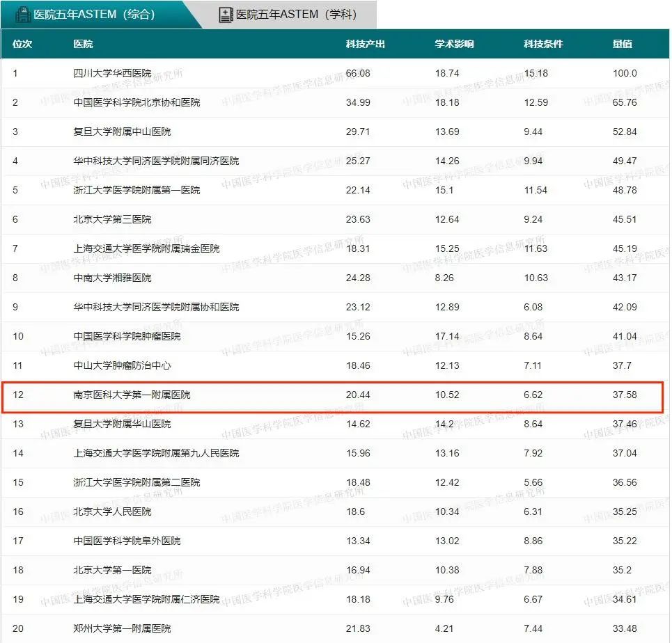Viewport: 672px width, 643px height.
Task: Click 量值 value 100.0
Action: coord(625,73)
